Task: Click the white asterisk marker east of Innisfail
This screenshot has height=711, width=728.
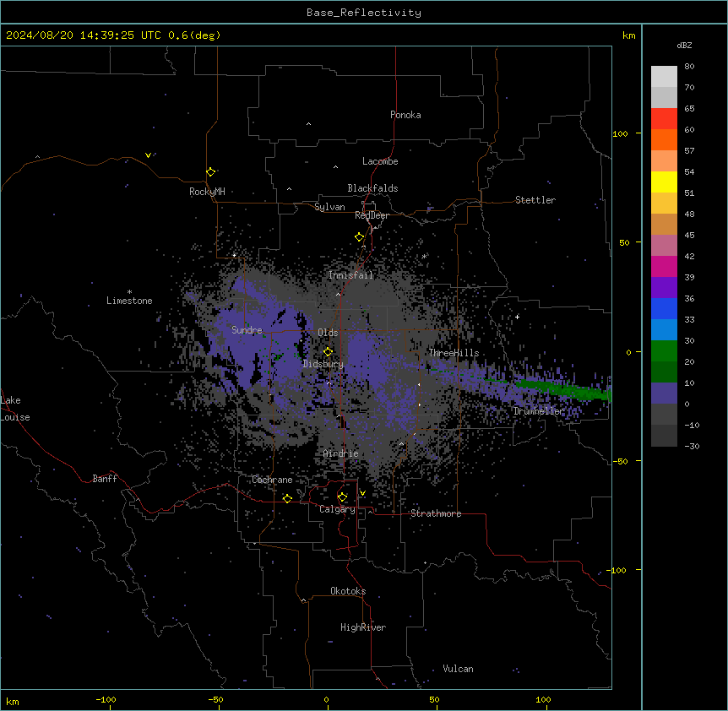Action: [x=424, y=256]
